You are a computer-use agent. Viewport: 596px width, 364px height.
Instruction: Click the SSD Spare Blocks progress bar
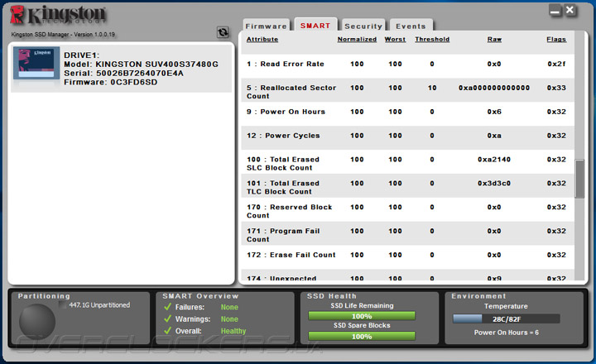(x=362, y=336)
